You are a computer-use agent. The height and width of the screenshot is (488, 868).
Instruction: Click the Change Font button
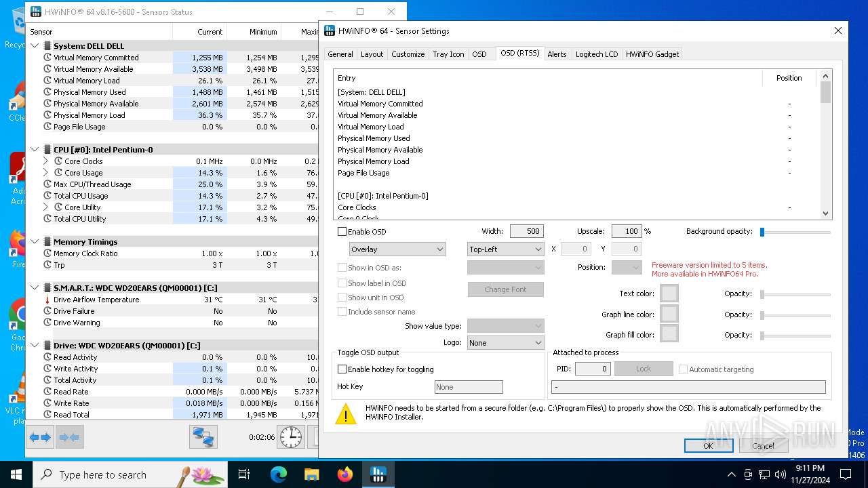coord(506,289)
